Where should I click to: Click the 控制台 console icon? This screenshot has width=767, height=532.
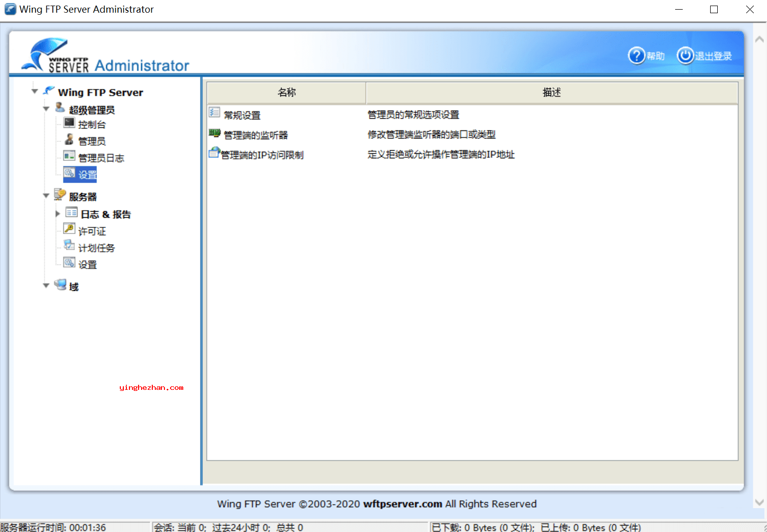69,123
